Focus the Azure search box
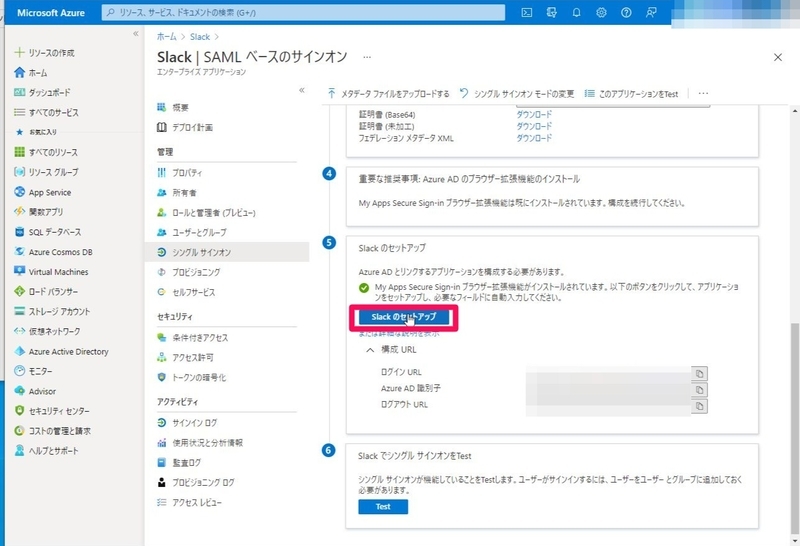The width and height of the screenshot is (800, 546). [x=303, y=13]
